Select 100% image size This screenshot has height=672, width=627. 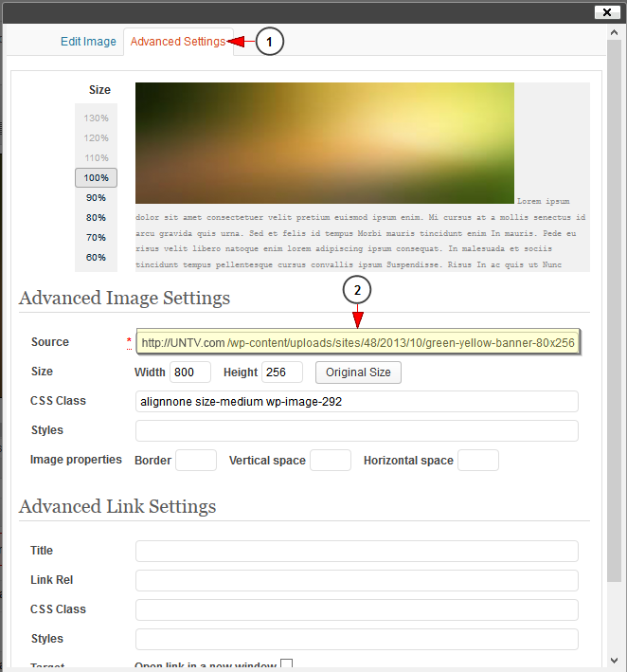(x=96, y=178)
